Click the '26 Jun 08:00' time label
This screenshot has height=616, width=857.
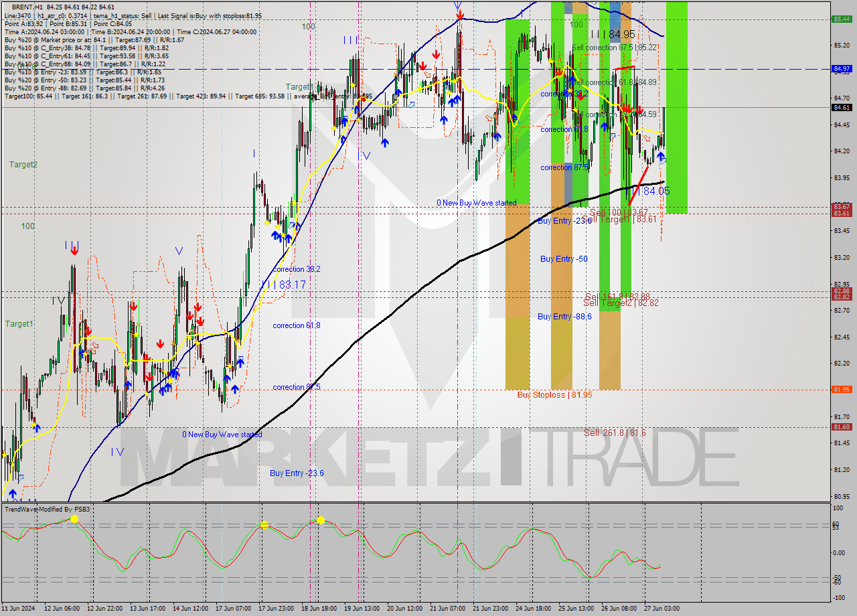(619, 608)
